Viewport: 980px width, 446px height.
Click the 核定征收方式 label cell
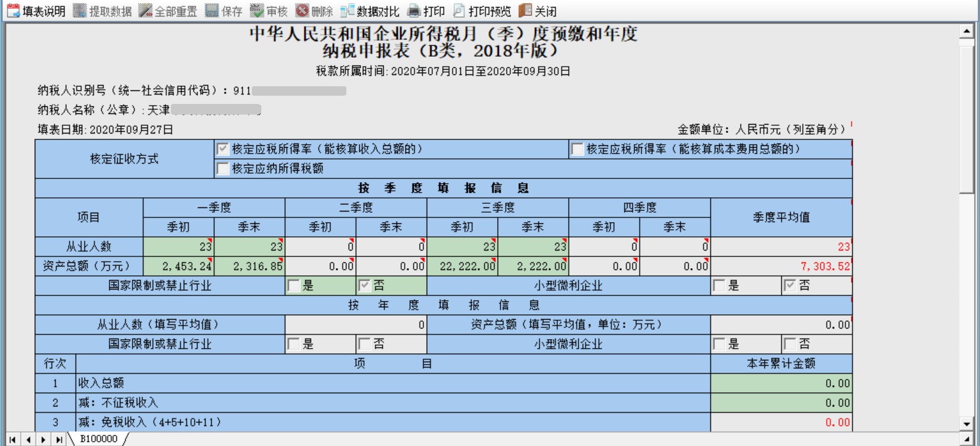click(124, 159)
